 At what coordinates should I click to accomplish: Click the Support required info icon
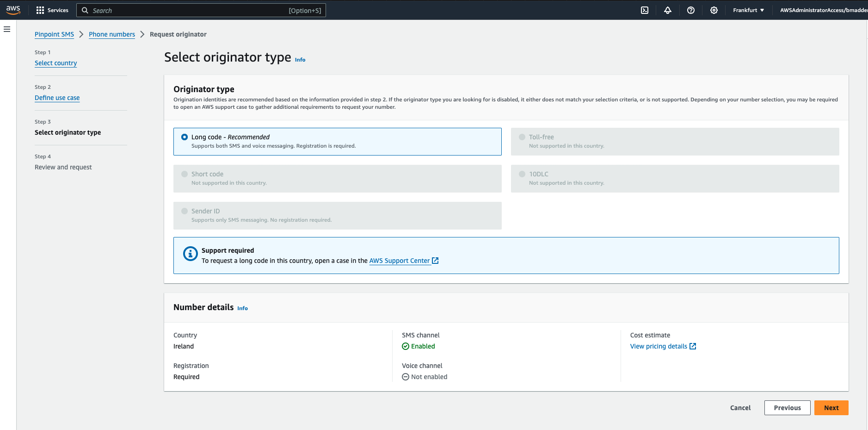coord(191,254)
